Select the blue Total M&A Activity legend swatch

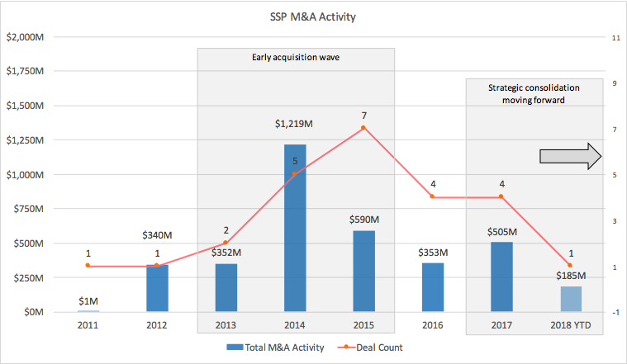pyautogui.click(x=232, y=347)
